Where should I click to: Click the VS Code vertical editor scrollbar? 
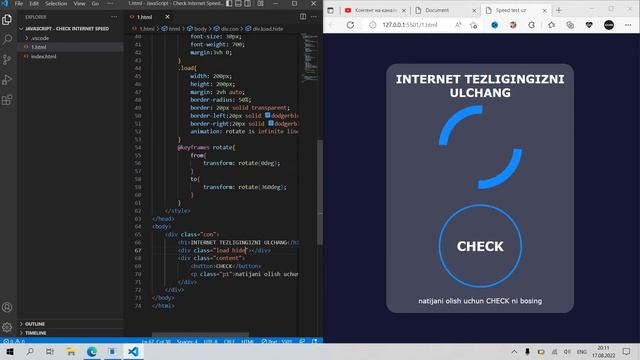320,192
